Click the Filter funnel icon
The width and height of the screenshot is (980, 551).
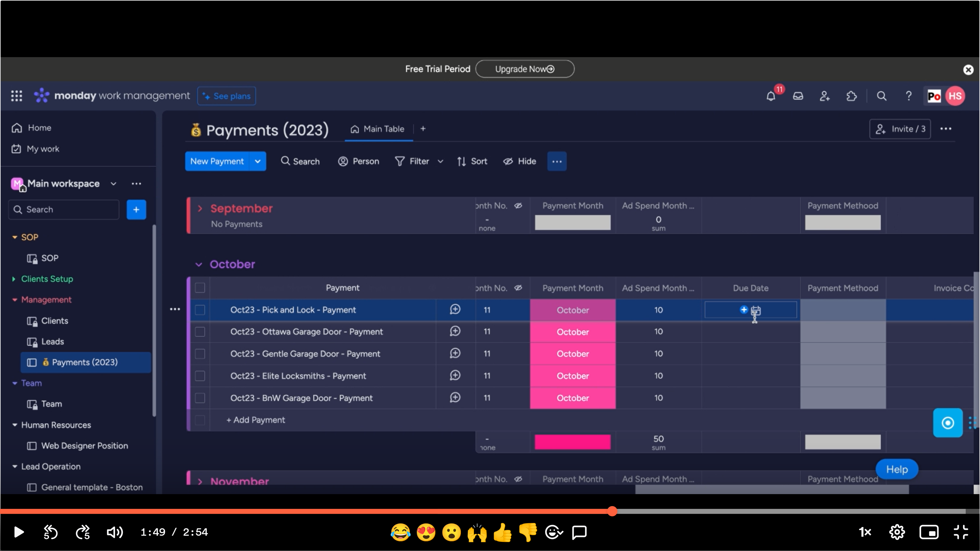click(400, 161)
